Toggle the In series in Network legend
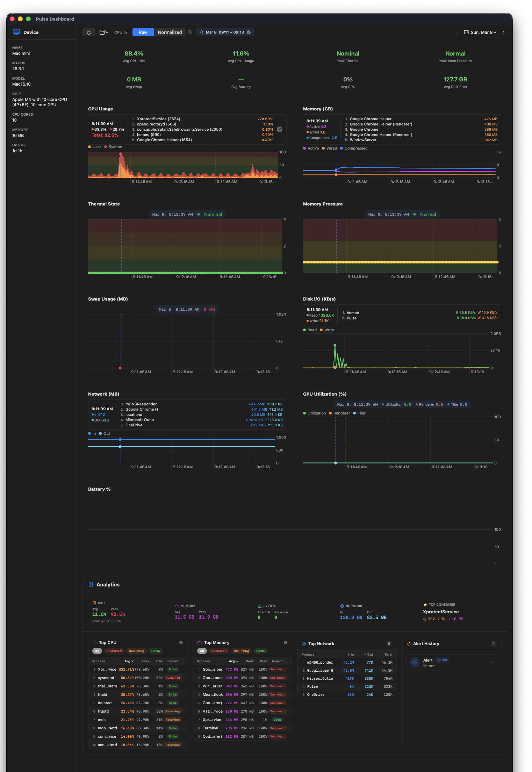The image size is (532, 772). click(x=92, y=433)
